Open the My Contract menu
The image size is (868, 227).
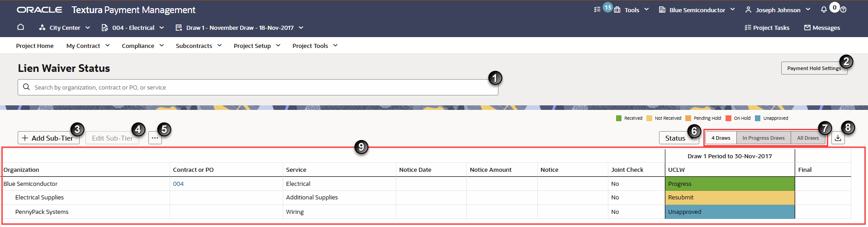pos(88,46)
